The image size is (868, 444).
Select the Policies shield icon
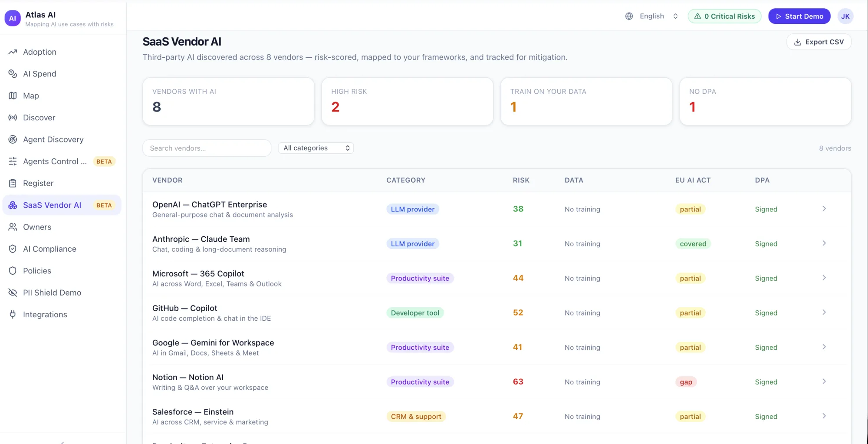(x=13, y=271)
